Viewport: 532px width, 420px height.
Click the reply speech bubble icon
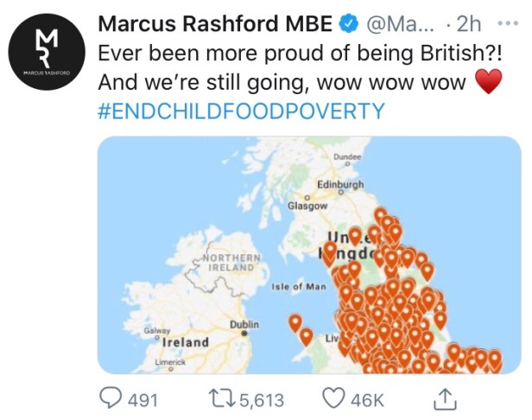click(x=111, y=398)
